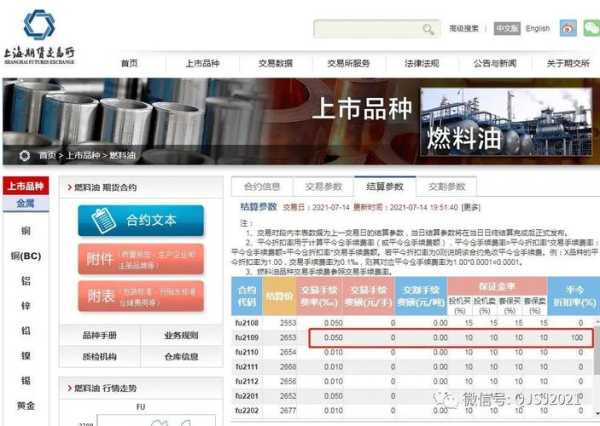Open the 上市品种 navigation menu
600x426 pixels.
[201, 63]
